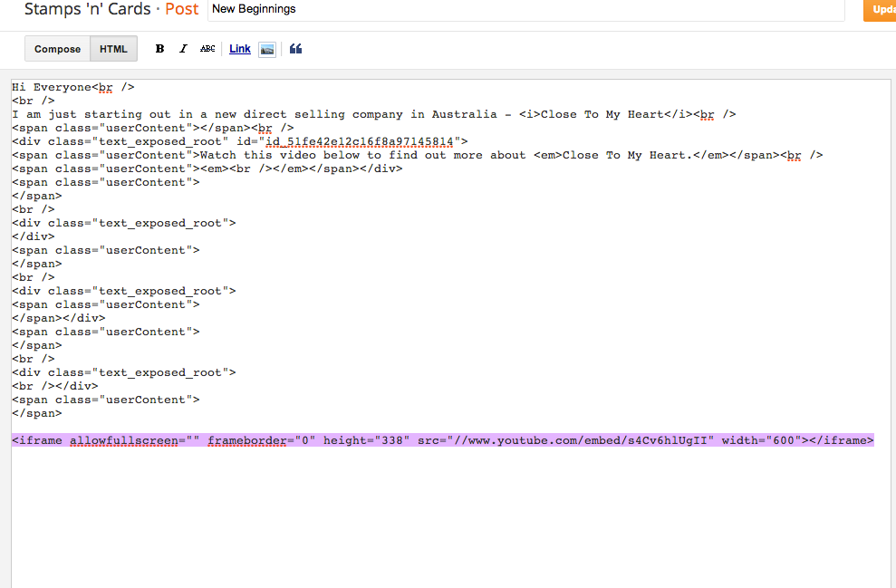The width and height of the screenshot is (896, 588).
Task: Insert a blockquote with the quotation icon
Action: point(295,49)
